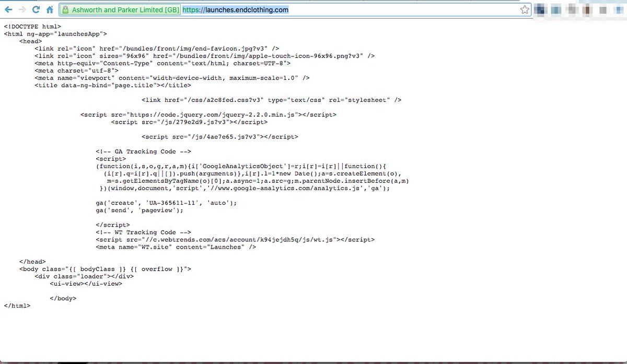627x364 pixels.
Task: Click the http-equiv Content-Type meta line
Action: pos(162,63)
